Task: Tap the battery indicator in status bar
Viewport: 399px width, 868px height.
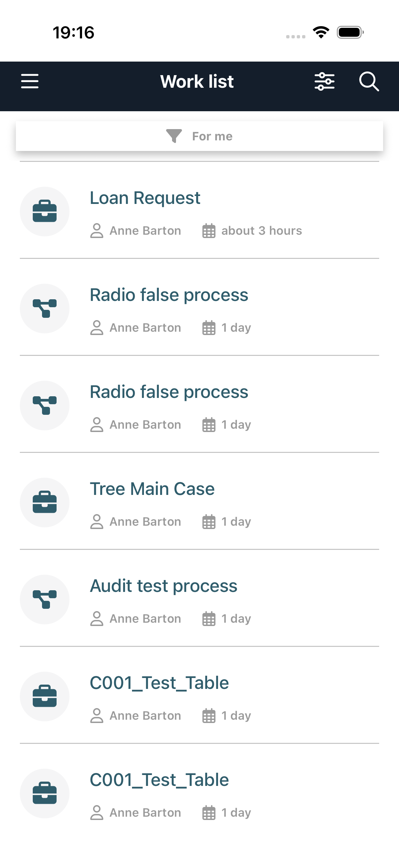Action: (x=350, y=32)
